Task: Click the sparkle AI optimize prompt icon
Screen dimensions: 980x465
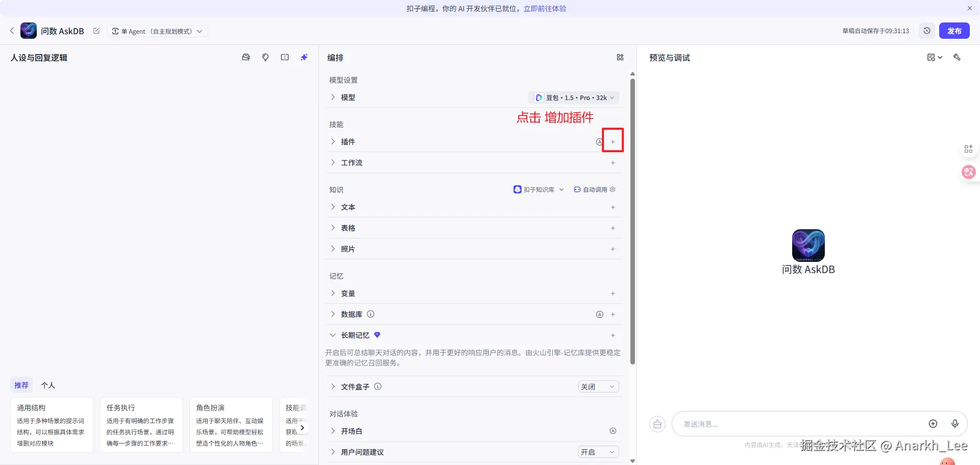Action: pos(304,57)
